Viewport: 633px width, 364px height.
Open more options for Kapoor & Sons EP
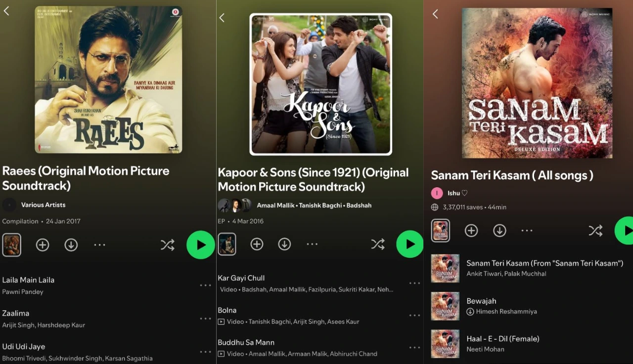312,244
